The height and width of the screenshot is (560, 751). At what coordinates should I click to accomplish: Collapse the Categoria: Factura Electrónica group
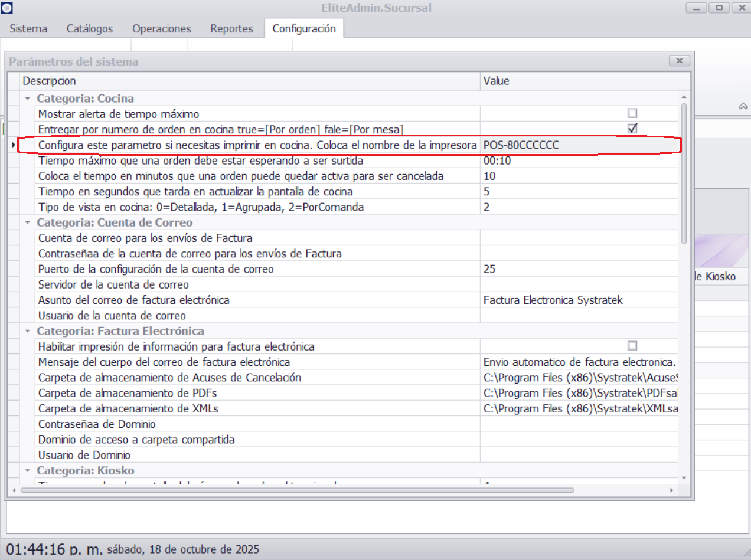(28, 331)
